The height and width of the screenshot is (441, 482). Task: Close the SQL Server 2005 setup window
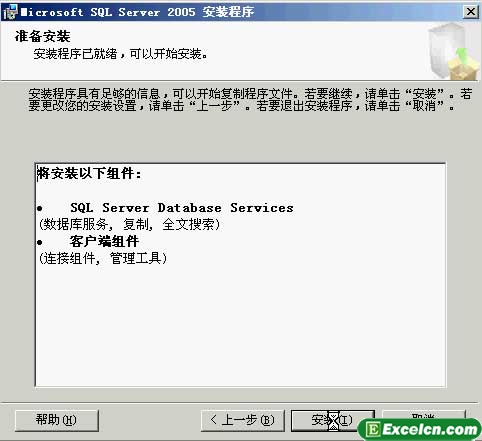[x=471, y=12]
